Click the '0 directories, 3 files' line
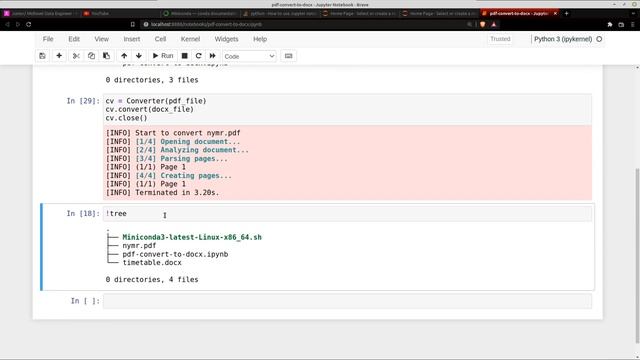Screen dimensions: 640x360 (x=152, y=80)
